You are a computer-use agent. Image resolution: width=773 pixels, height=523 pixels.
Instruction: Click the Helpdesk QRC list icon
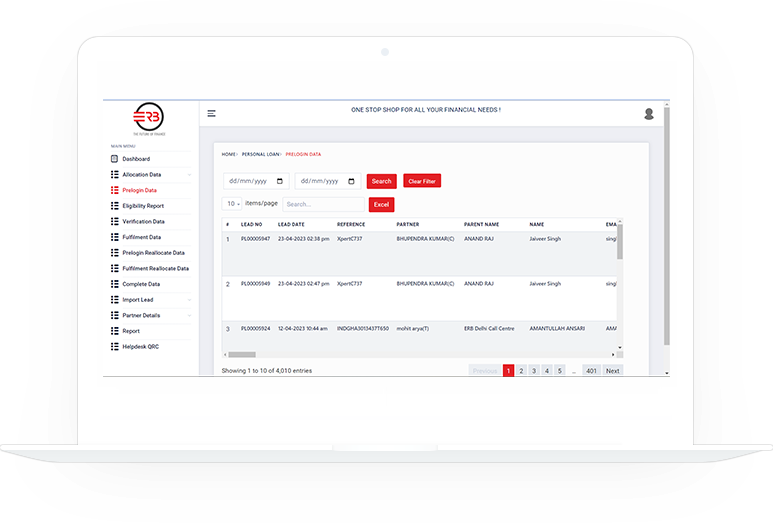[115, 347]
